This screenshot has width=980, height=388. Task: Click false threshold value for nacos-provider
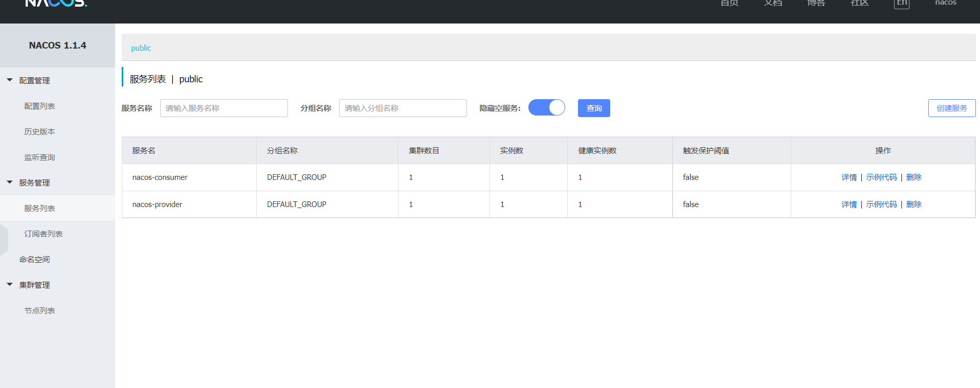click(x=691, y=204)
